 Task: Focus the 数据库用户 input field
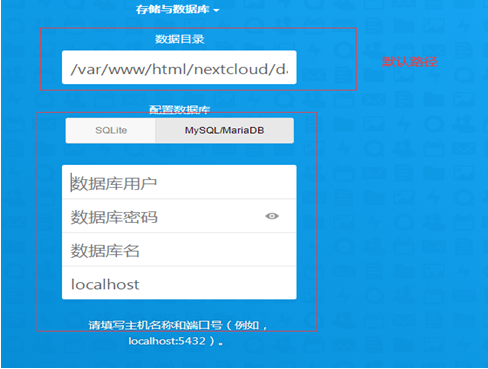point(179,182)
